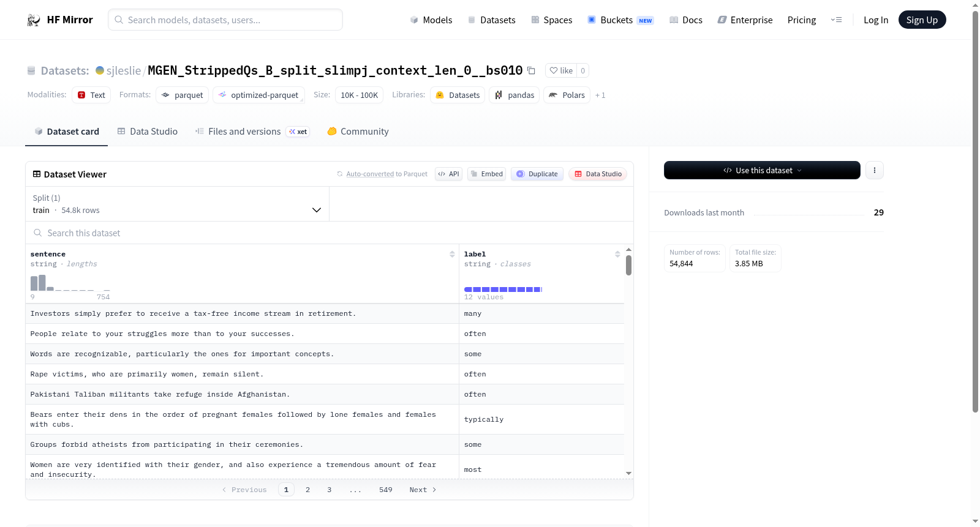Image resolution: width=980 pixels, height=527 pixels.
Task: Open Spaces in top navigation
Action: tap(552, 20)
